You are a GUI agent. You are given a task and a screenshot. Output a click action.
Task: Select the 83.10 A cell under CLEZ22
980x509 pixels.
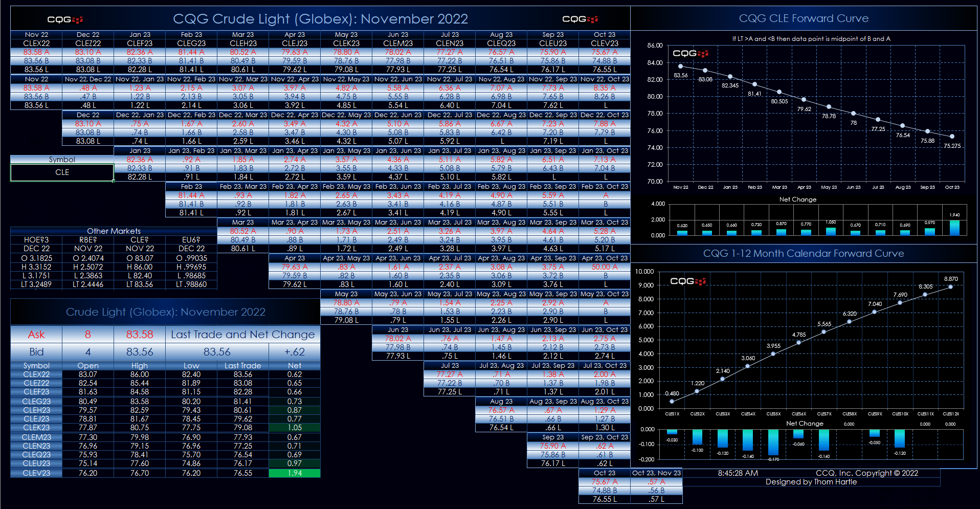click(x=88, y=52)
